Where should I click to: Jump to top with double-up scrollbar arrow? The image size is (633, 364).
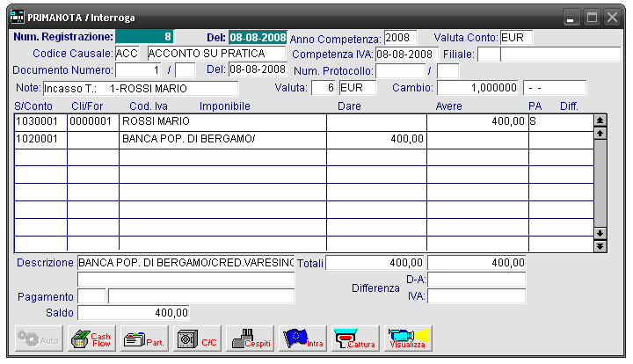tap(600, 120)
